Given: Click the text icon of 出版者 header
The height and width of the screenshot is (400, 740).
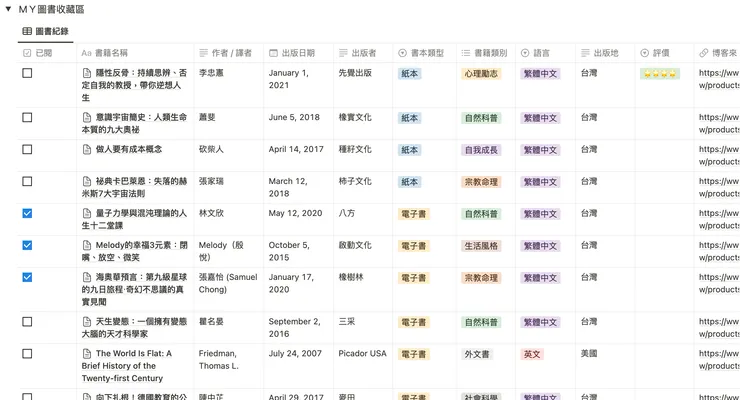Looking at the screenshot, I should (343, 53).
